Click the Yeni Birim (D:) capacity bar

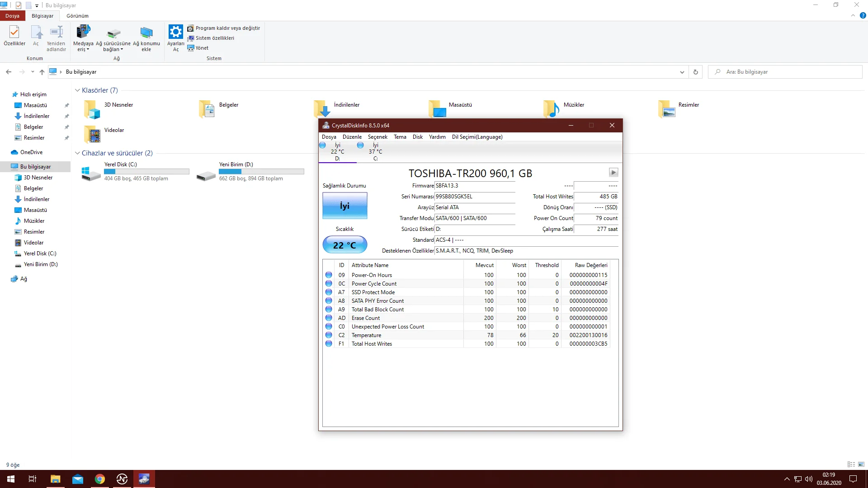pos(261,172)
